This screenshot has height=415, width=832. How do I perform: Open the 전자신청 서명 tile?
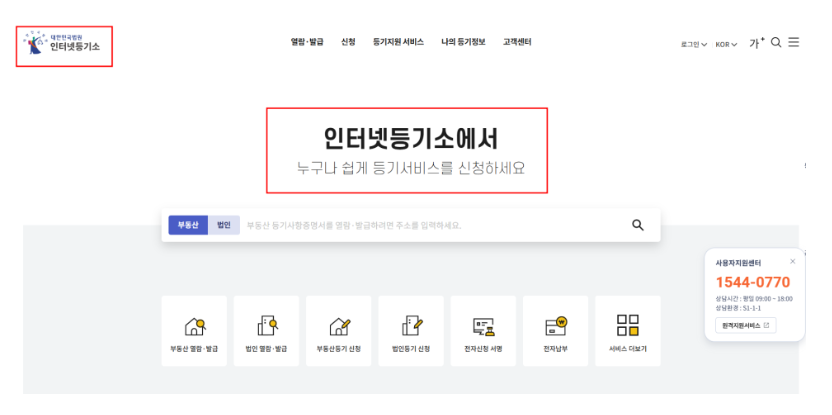pos(483,331)
